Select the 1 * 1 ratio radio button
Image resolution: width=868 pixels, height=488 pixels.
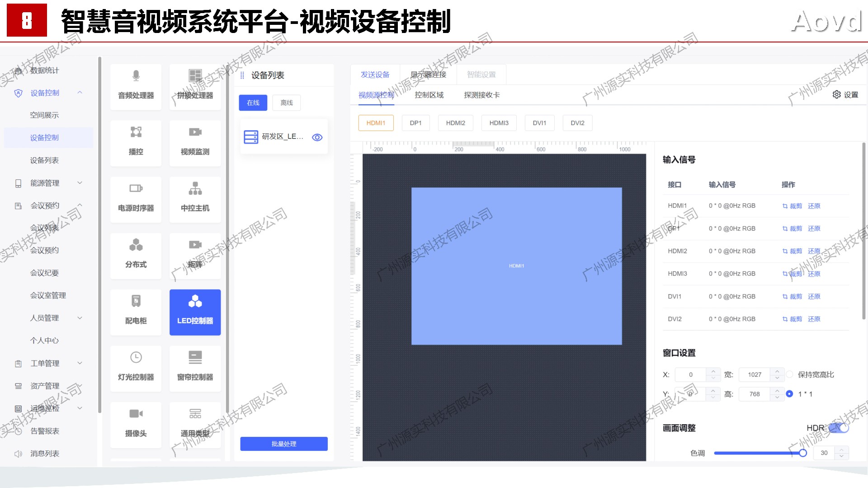[x=789, y=394]
